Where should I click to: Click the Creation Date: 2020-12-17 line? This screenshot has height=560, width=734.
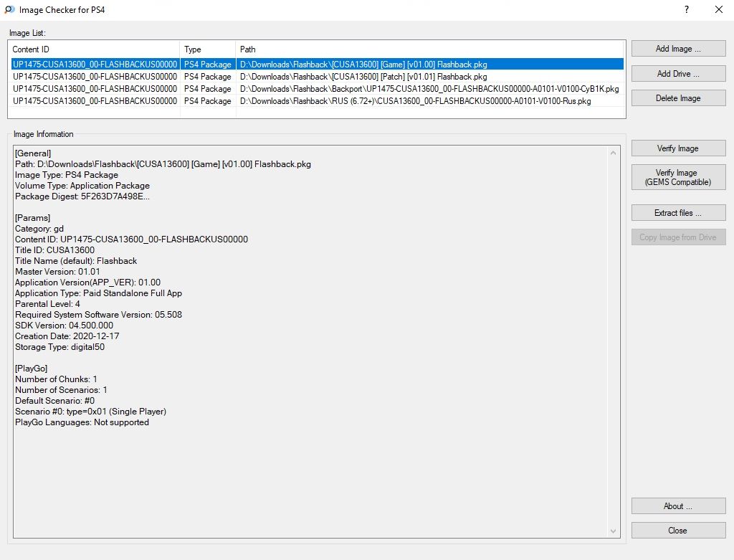(x=67, y=336)
